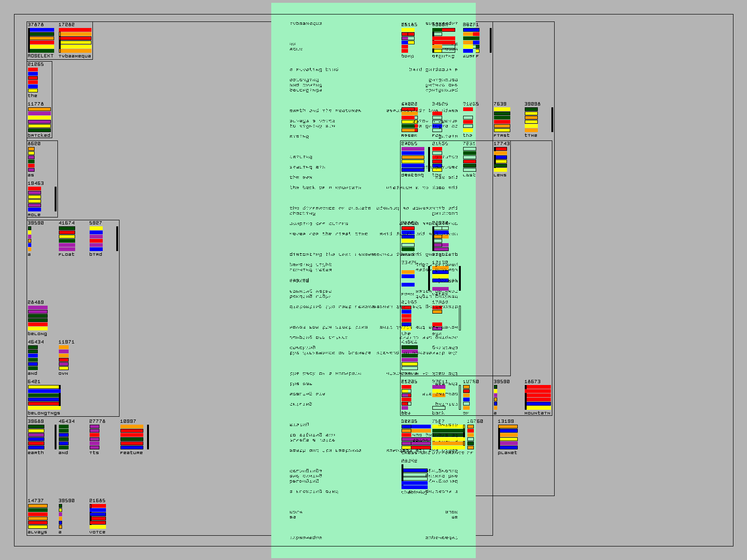747x560 pixels.
Task: Select the 'bird' glyph numbered 5927
Action: pyautogui.click(x=96, y=238)
